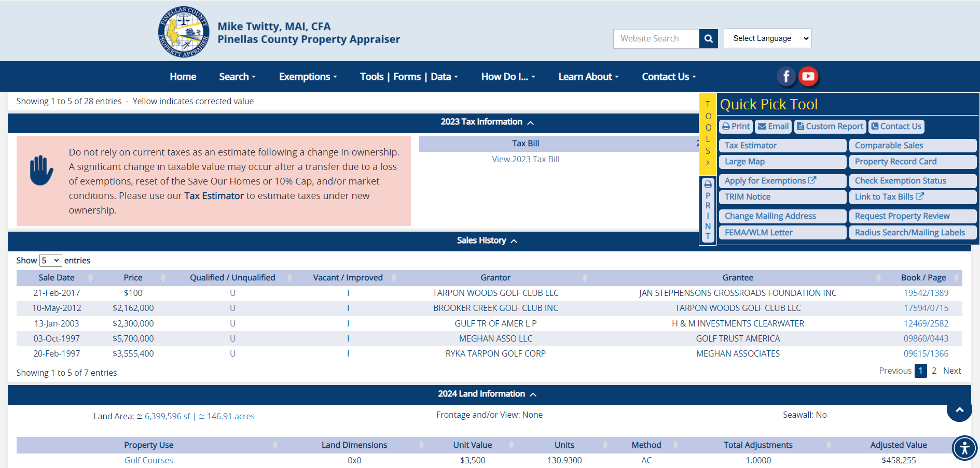Expand the Tools | Forms | Data menu

pyautogui.click(x=409, y=77)
